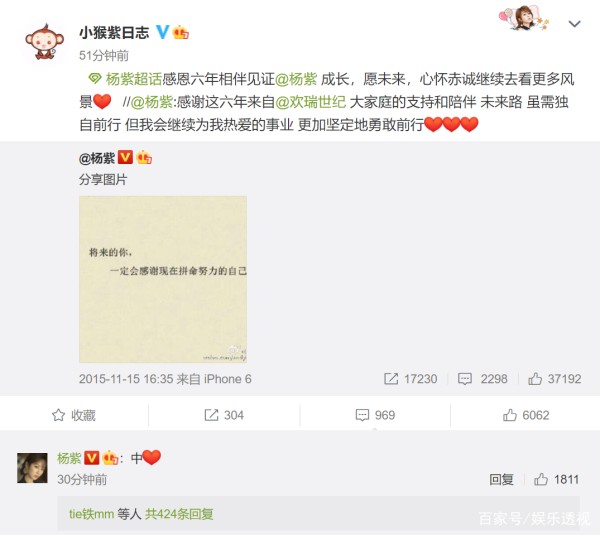Click the original post repost icon 17230
This screenshot has height=535, width=600.
(410, 379)
